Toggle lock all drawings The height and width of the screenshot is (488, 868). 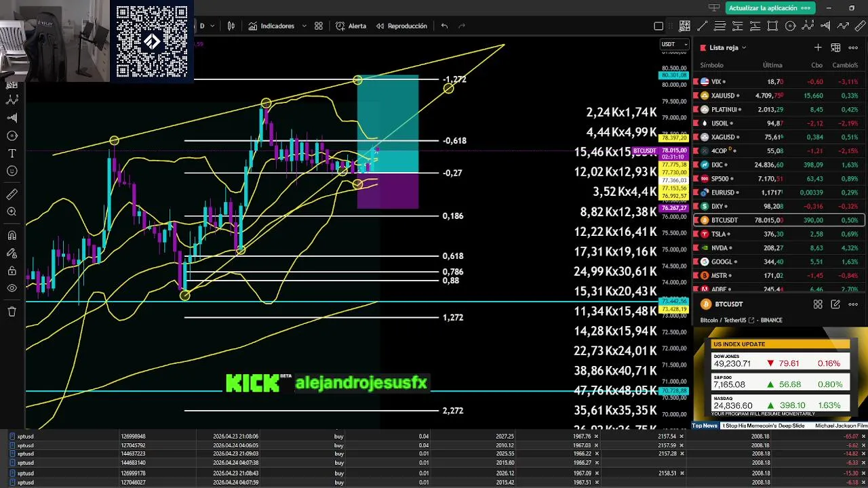click(x=12, y=271)
